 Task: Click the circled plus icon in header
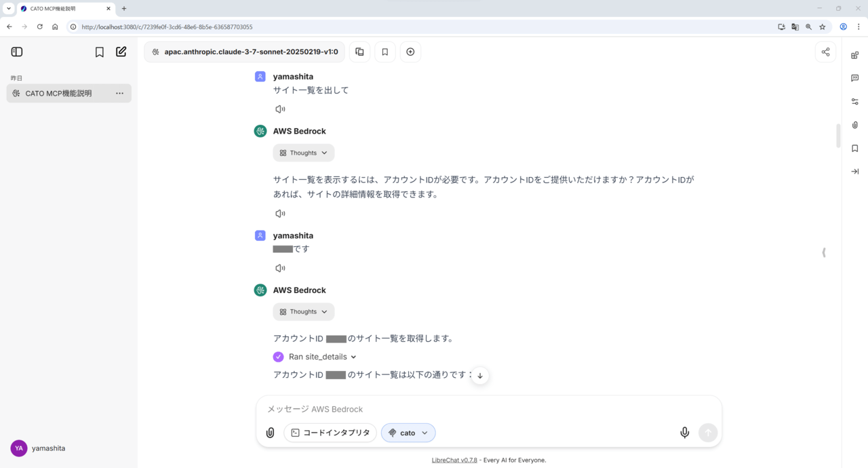(x=410, y=52)
